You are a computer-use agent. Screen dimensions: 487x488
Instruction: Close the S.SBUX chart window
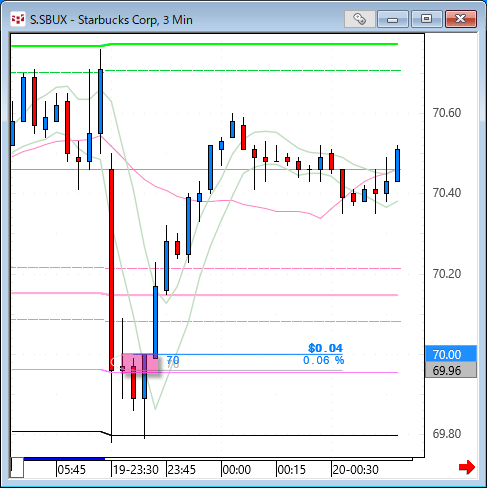click(461, 19)
